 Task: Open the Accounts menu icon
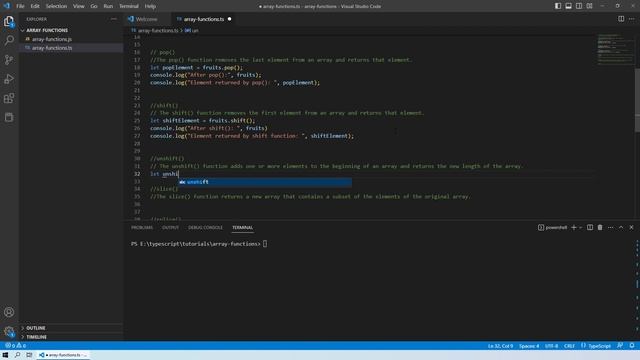pos(9,312)
